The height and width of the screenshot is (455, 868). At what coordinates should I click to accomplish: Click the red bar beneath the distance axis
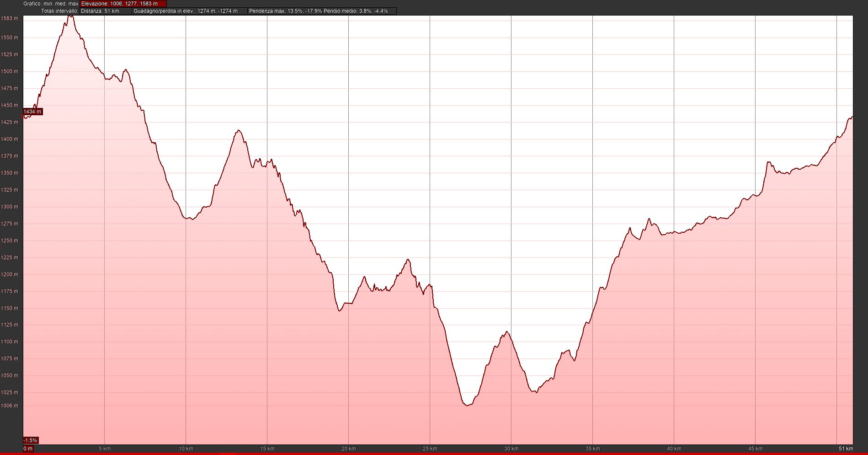(434, 454)
